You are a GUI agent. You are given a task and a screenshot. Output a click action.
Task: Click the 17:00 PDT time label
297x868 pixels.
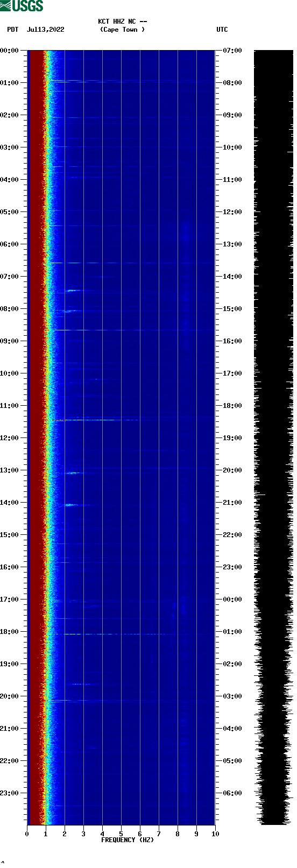(x=10, y=599)
